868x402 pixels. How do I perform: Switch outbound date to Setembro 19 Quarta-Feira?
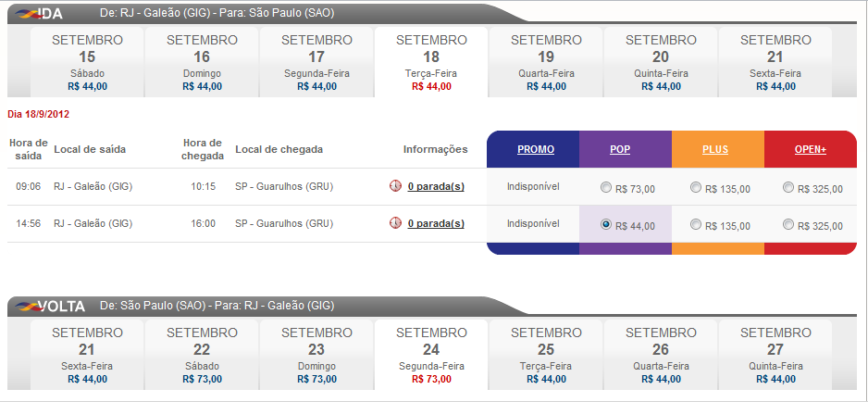point(546,63)
